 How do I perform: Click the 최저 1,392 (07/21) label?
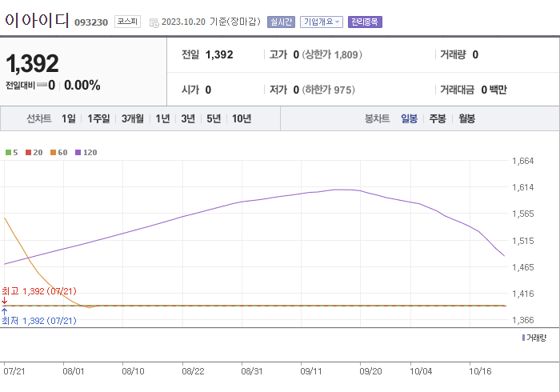[x=39, y=321]
